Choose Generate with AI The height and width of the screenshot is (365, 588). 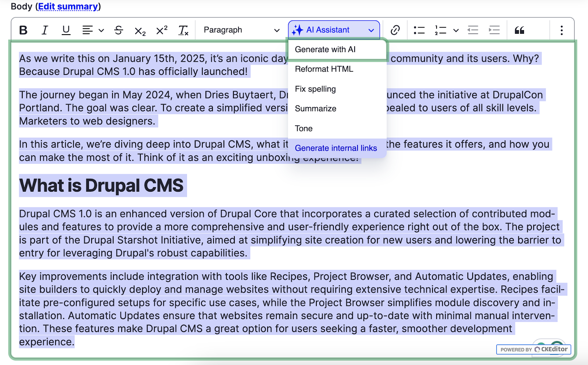coord(337,50)
